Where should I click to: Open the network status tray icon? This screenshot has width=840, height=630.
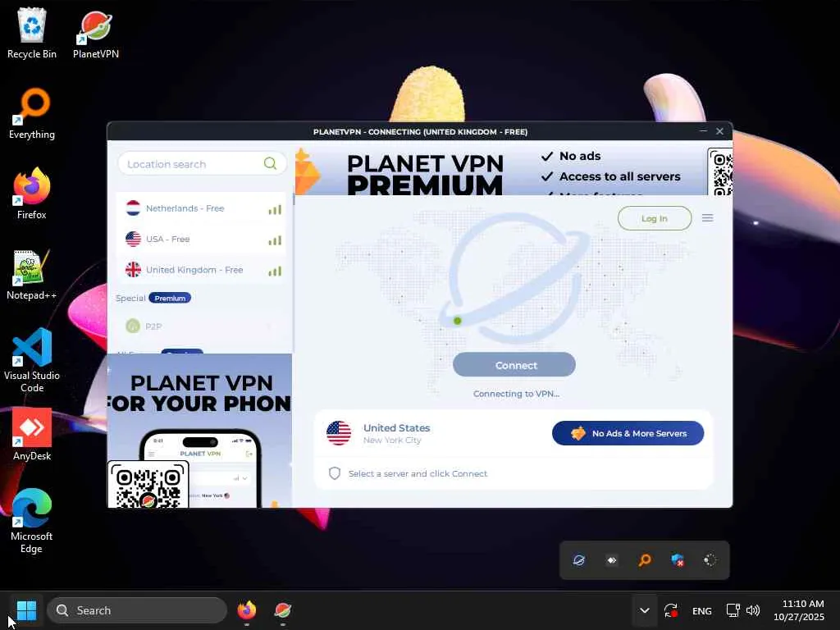733,610
